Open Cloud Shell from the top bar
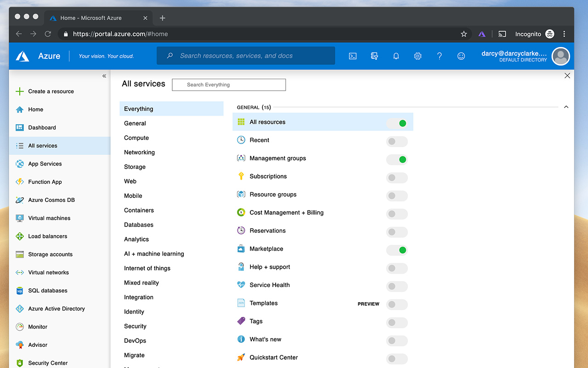 click(x=353, y=56)
